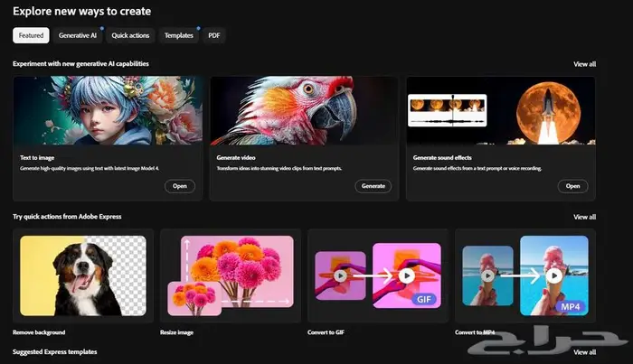Switch to the Generative AI tab
Screen dimensions: 633x364
(78, 35)
